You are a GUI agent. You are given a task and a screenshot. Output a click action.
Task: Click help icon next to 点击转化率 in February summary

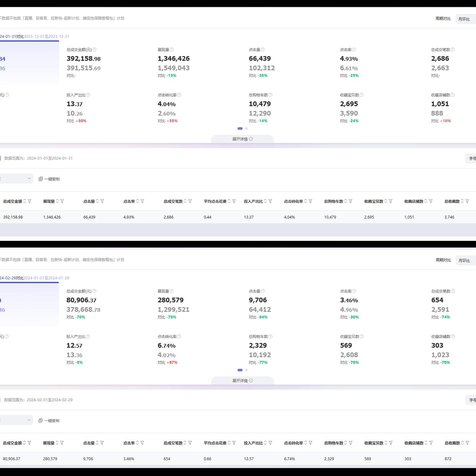point(179,336)
